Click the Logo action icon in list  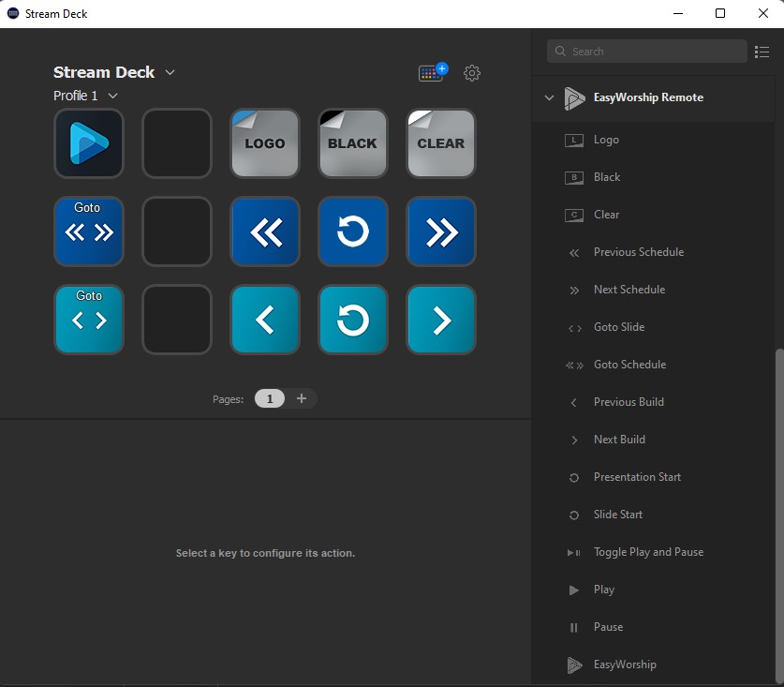(574, 140)
